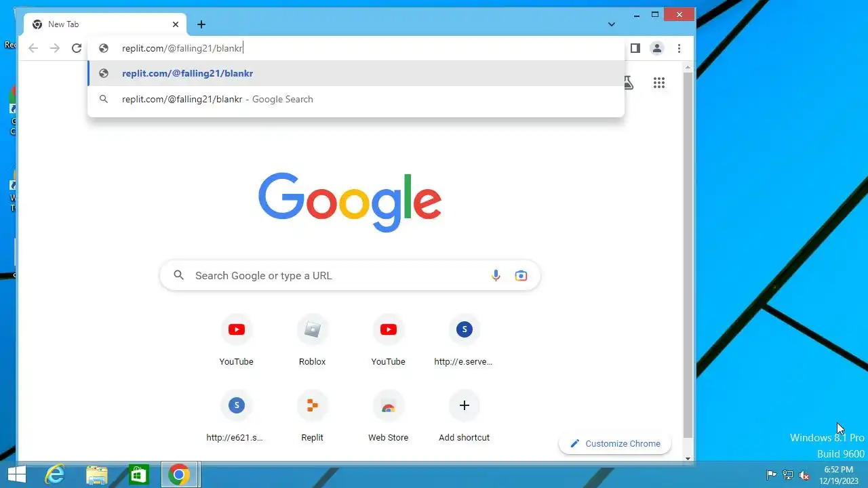Select the Google Search suggestion for blankr
868x488 pixels.
coord(356,99)
